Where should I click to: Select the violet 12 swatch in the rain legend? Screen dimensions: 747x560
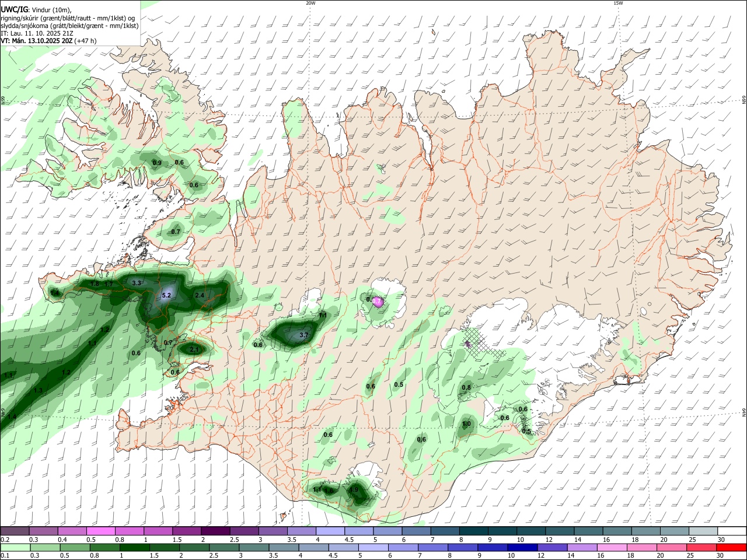[x=551, y=547]
